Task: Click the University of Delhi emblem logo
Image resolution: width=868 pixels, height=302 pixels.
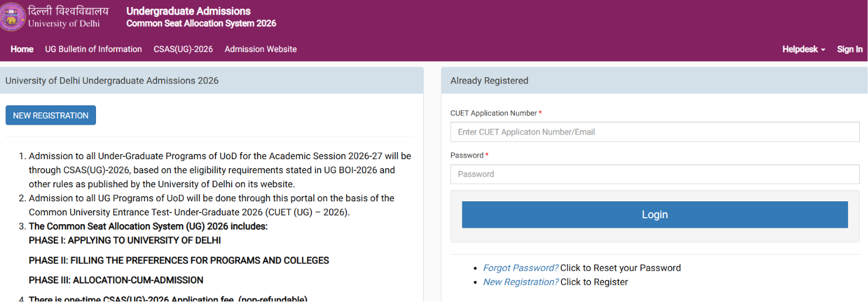Action: pos(11,17)
